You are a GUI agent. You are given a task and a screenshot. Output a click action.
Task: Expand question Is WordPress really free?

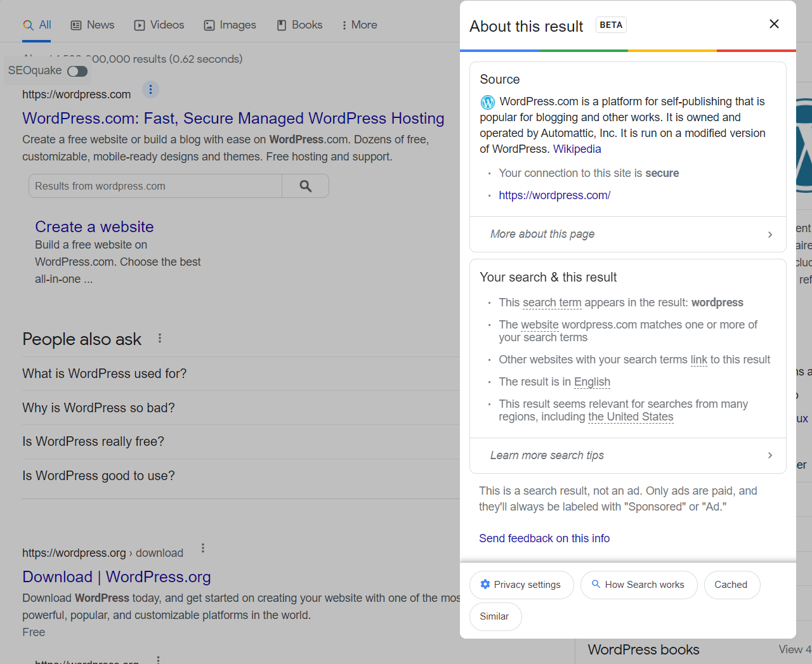93,441
